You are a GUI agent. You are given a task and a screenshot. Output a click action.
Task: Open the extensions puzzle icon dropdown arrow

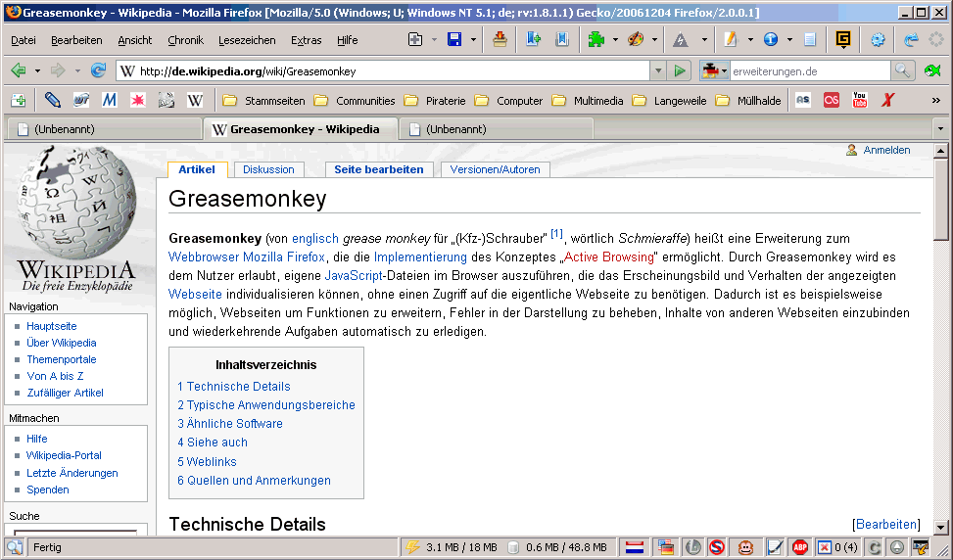[x=615, y=40]
